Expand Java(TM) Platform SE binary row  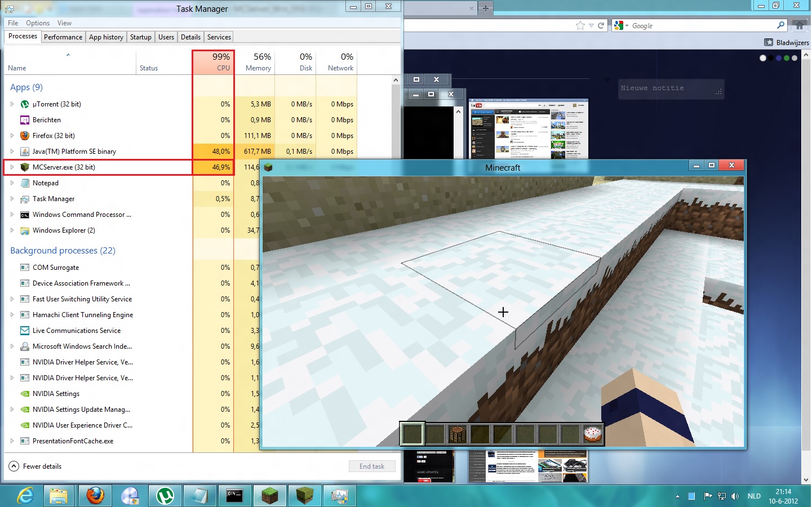(12, 152)
